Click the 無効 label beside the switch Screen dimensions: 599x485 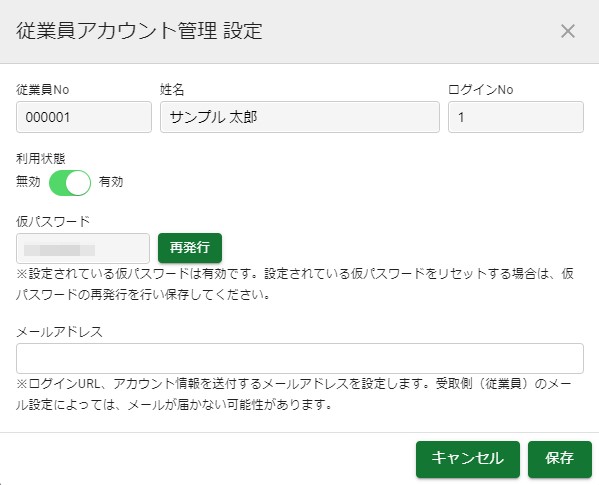[x=28, y=181]
